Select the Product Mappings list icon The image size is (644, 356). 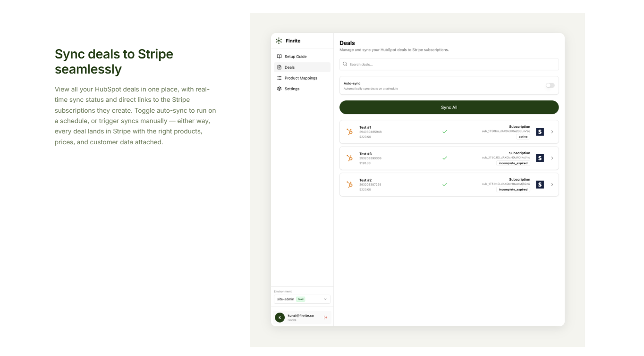coord(280,78)
